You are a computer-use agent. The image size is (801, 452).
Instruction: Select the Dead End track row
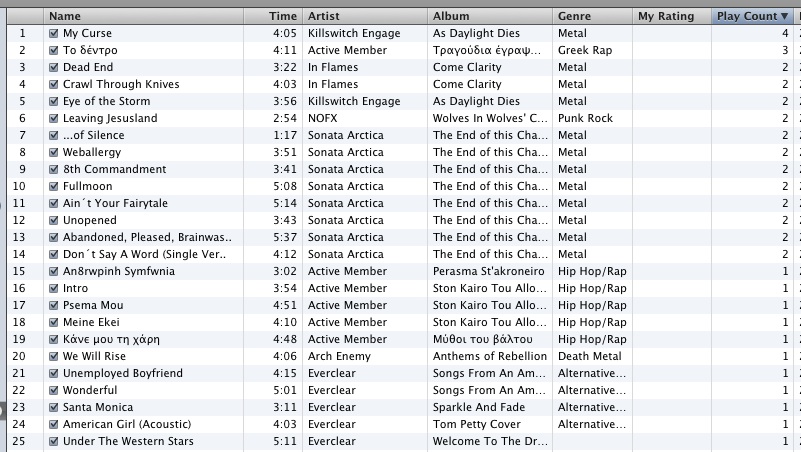coord(400,67)
